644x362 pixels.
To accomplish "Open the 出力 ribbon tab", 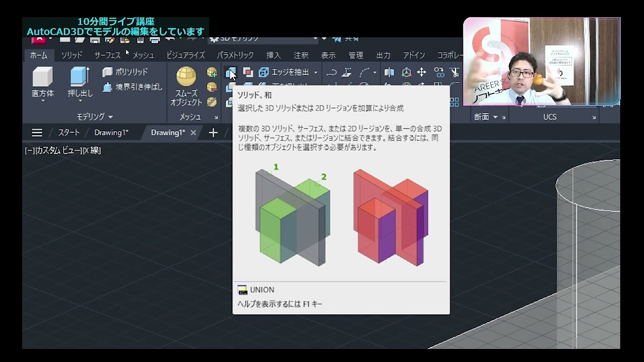I will (x=383, y=55).
